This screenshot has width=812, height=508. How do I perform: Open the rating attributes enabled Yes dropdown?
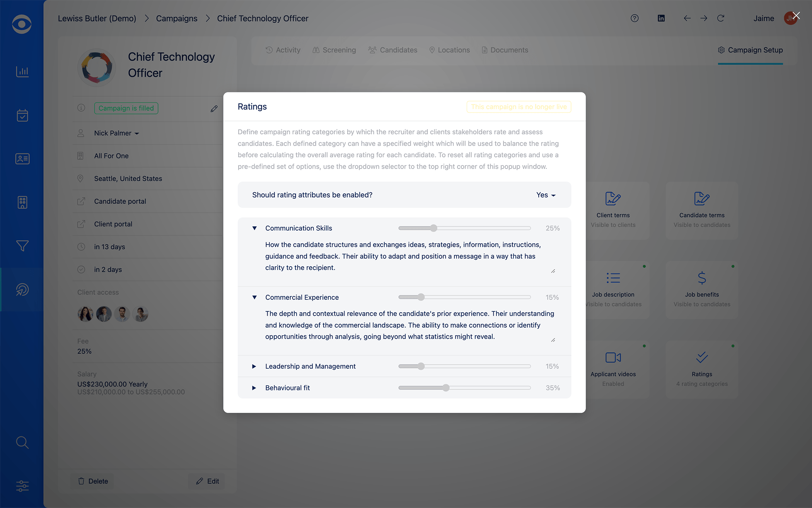pyautogui.click(x=545, y=195)
